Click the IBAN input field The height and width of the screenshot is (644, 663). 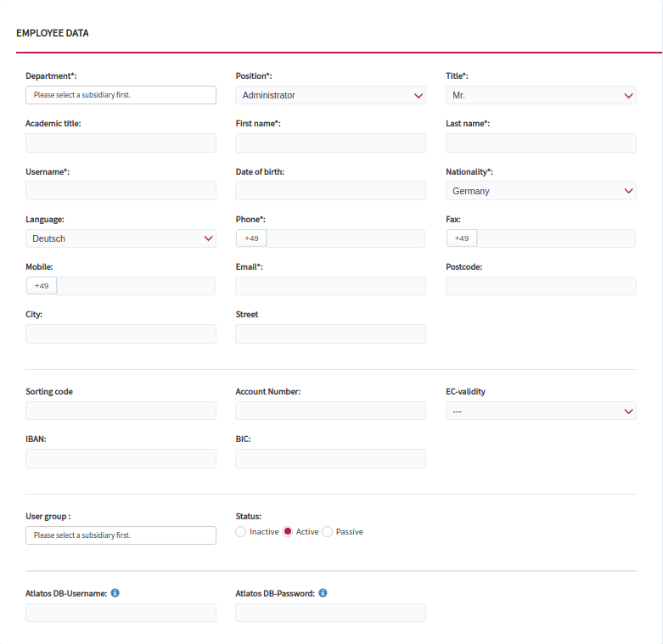121,458
